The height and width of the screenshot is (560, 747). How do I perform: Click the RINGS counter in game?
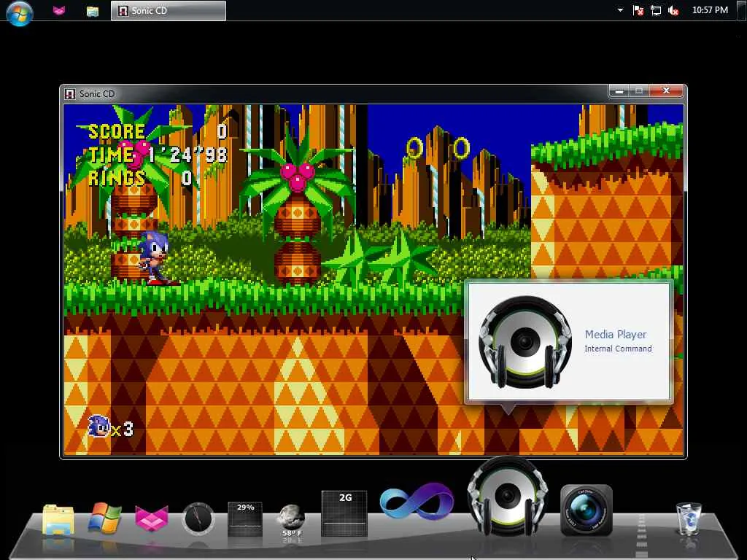pos(140,178)
